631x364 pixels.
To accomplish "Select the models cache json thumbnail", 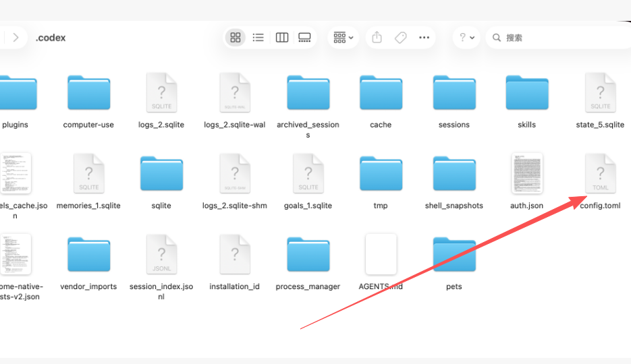I will pyautogui.click(x=16, y=173).
